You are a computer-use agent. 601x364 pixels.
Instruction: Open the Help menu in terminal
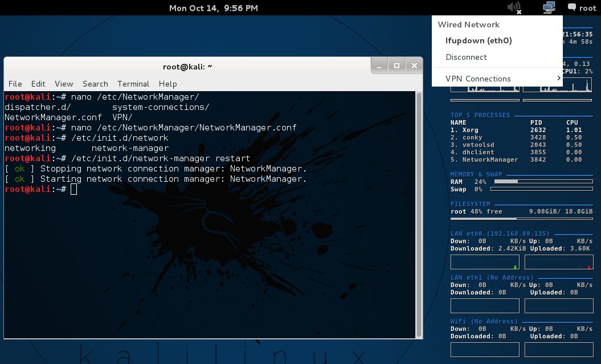click(x=167, y=84)
